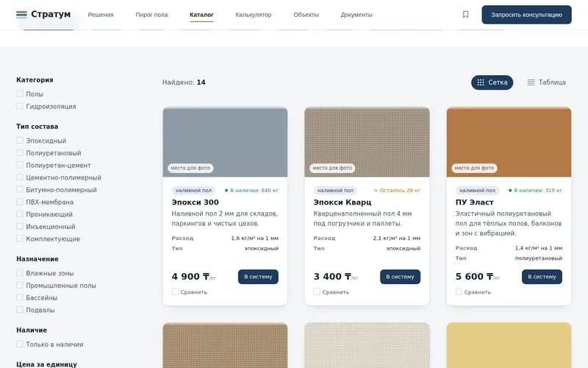Select Битумно-полимерный filter
This screenshot has height=368, width=588.
[20, 189]
